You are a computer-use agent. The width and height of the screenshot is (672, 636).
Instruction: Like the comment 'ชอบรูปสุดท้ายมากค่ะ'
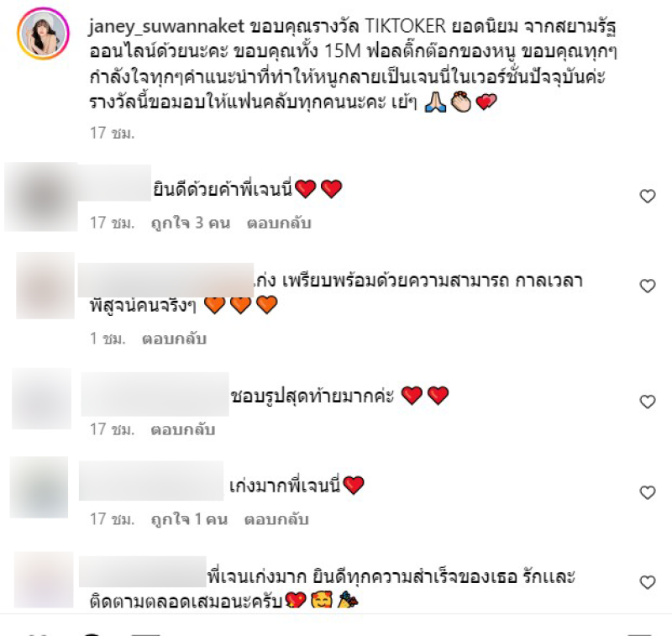coord(647,402)
